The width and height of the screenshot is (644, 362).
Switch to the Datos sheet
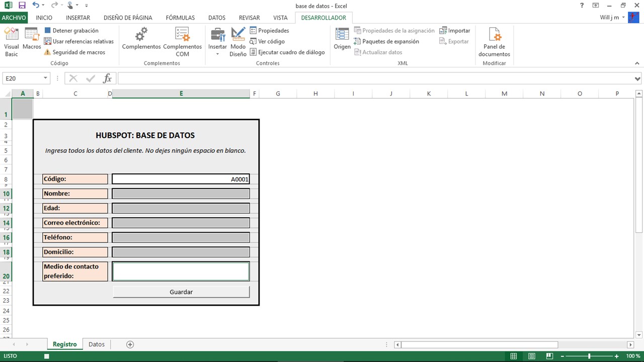coord(97,344)
